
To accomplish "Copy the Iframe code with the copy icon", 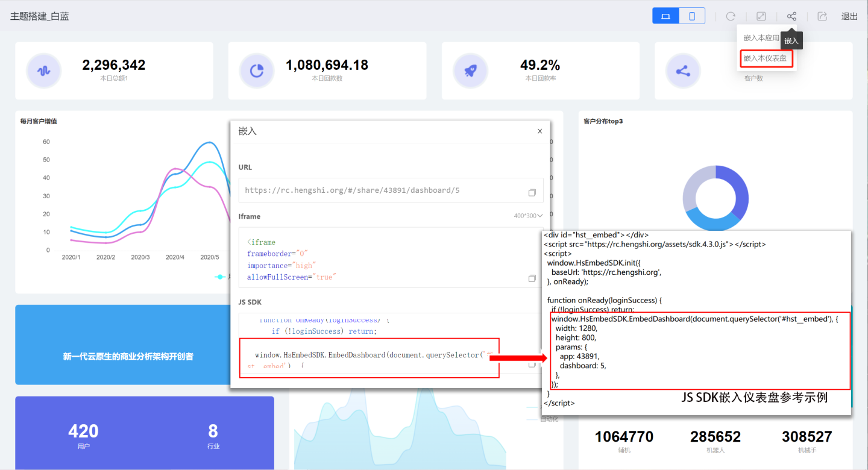I will [532, 278].
